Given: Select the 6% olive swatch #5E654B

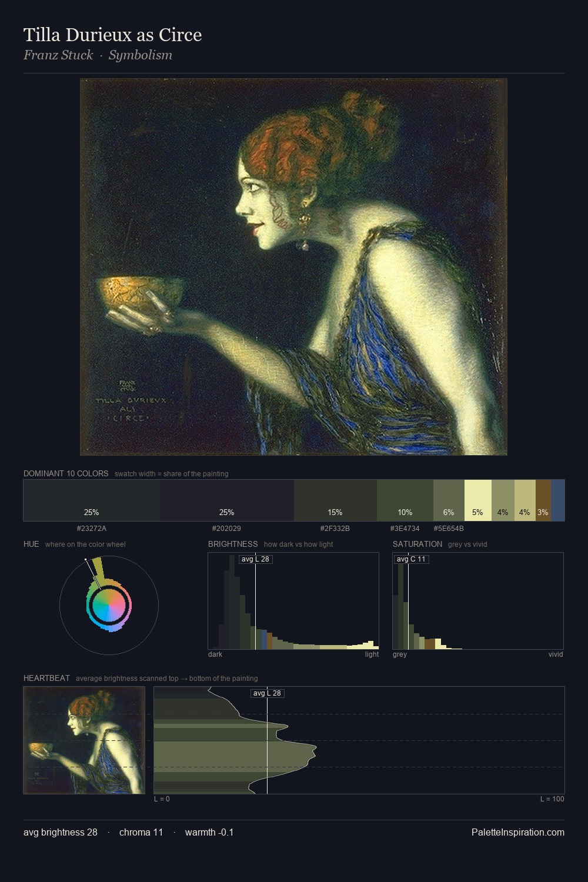Looking at the screenshot, I should (449, 500).
